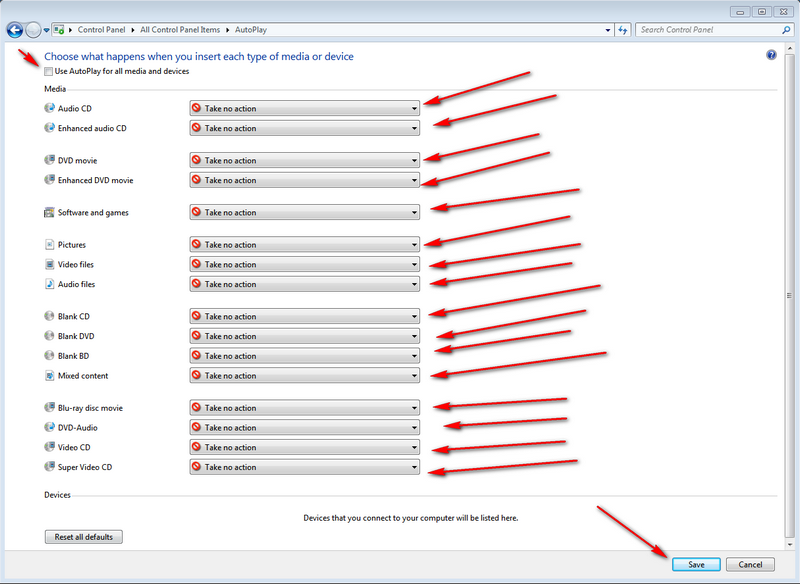
Task: Click the vertical scrollbar thumb
Action: (x=789, y=295)
